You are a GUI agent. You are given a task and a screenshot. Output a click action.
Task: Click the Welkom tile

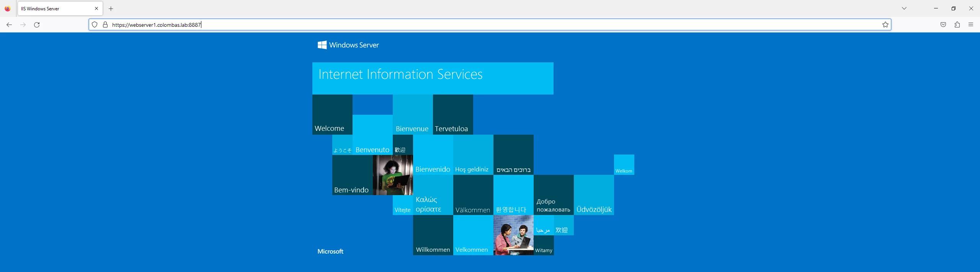(x=624, y=165)
